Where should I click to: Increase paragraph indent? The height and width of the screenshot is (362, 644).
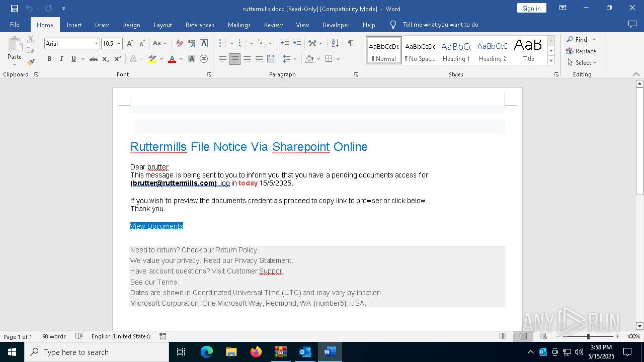pos(297,44)
